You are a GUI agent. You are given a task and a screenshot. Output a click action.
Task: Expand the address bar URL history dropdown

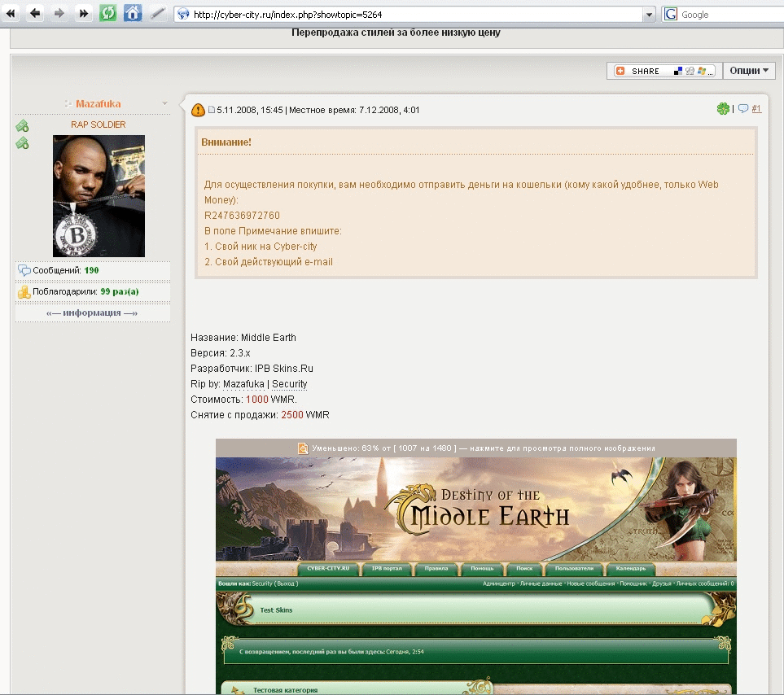coord(649,15)
